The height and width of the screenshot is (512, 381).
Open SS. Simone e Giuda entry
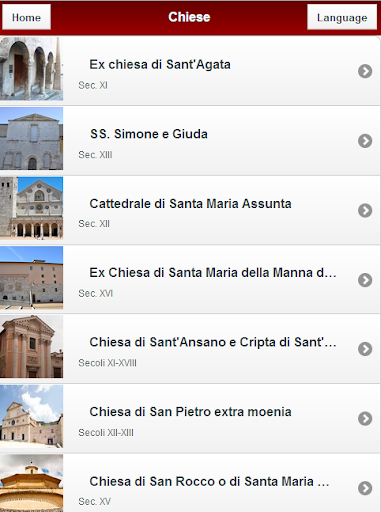(190, 141)
